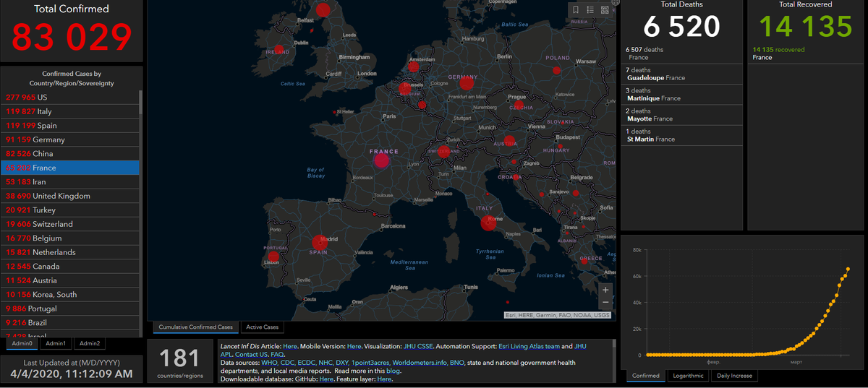Click the Total Confirmed 83 029 figure
The width and height of the screenshot is (868, 388).
pyautogui.click(x=72, y=37)
